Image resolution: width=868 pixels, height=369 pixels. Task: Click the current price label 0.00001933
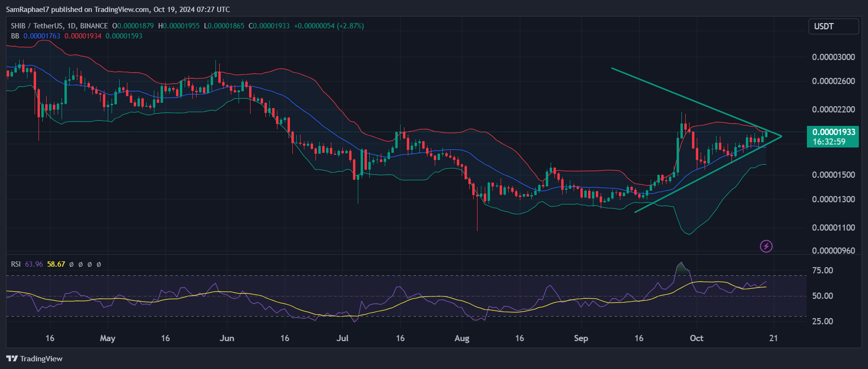pyautogui.click(x=834, y=132)
